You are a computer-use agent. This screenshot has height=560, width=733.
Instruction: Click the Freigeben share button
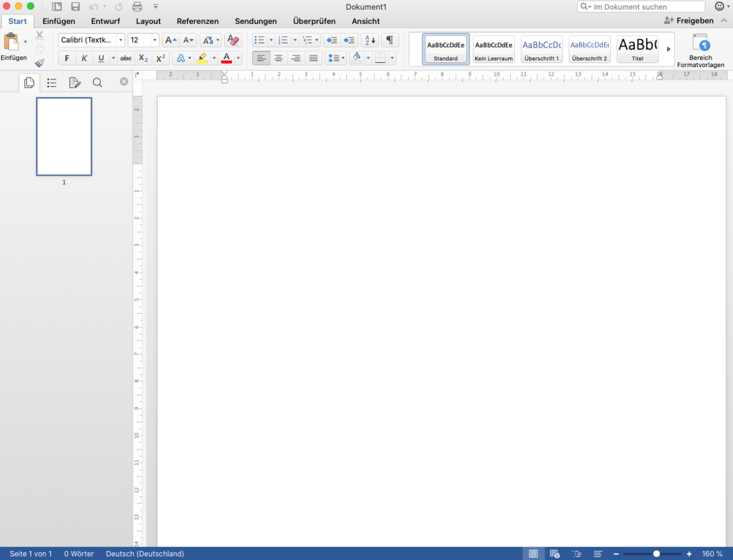(689, 21)
